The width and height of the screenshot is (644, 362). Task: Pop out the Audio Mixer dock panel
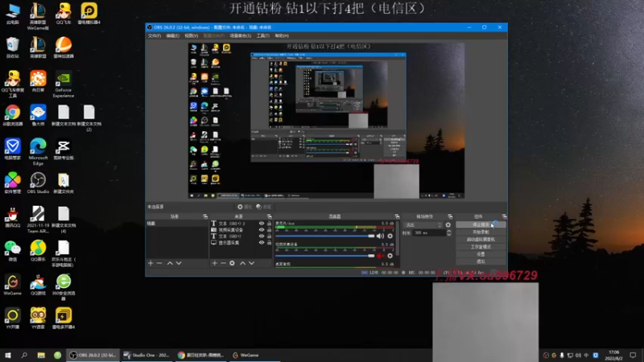pos(397,216)
